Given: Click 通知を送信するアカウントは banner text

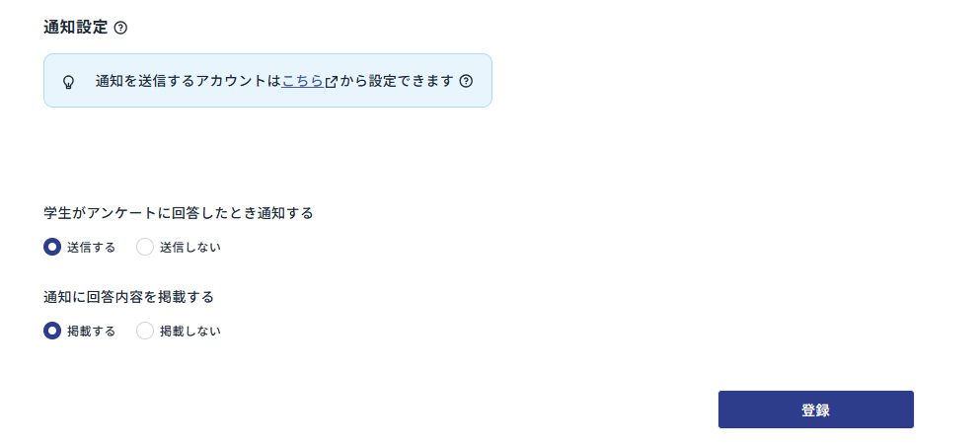Looking at the screenshot, I should coord(188,81).
